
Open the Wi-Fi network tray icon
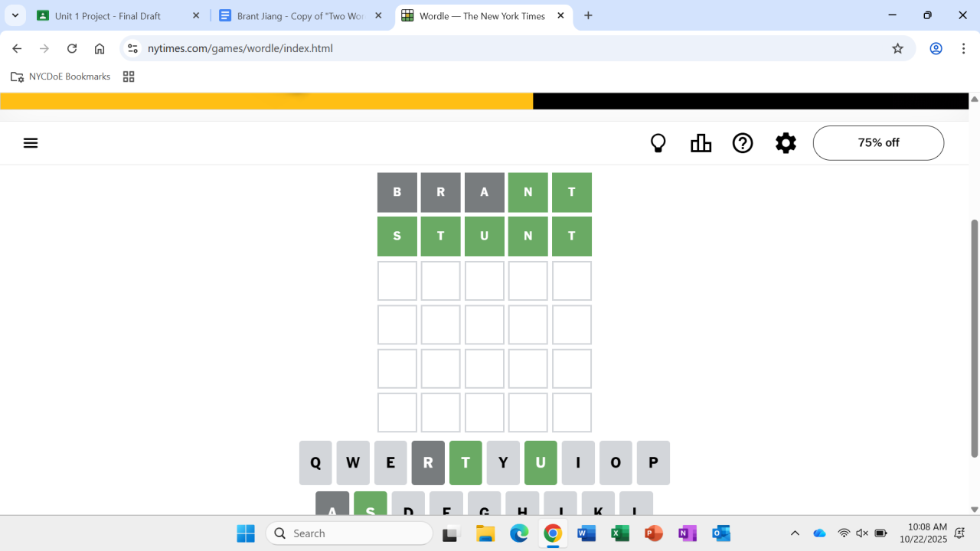tap(844, 533)
